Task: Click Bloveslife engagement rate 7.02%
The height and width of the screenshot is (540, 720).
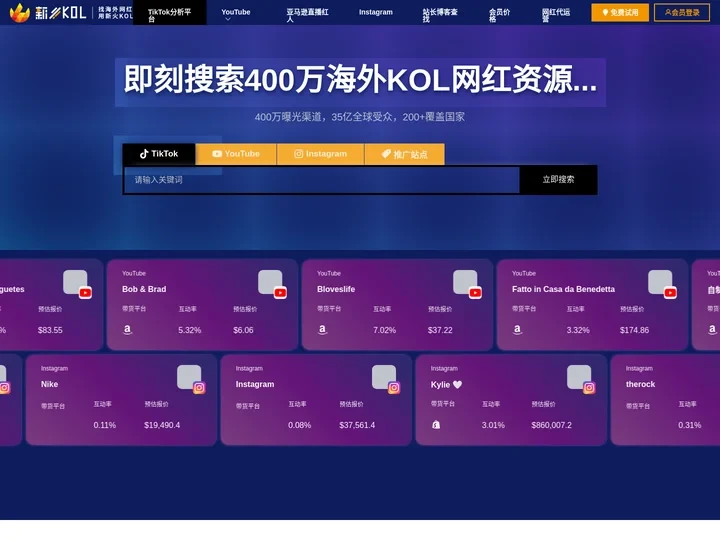Action: point(385,330)
